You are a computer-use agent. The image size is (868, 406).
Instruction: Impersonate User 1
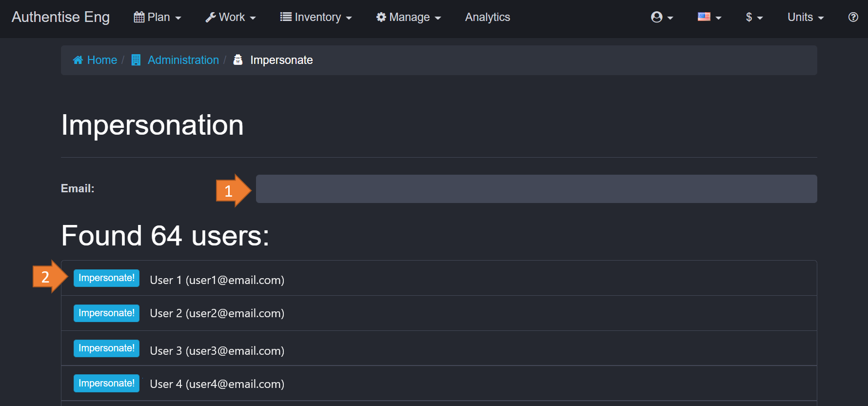pos(106,278)
